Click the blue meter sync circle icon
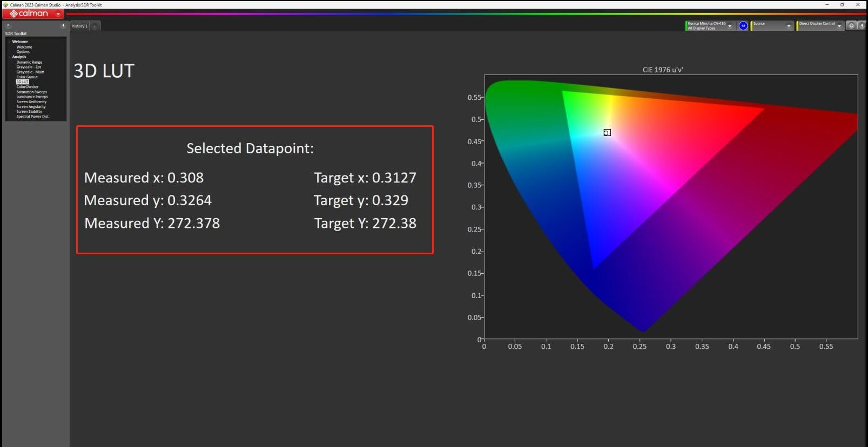The height and width of the screenshot is (447, 868). coord(743,25)
